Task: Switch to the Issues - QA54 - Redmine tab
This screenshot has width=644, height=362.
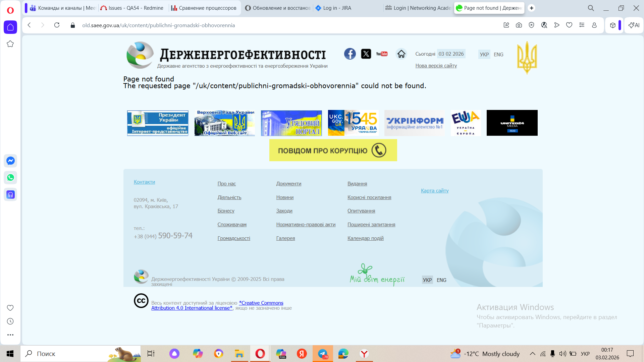Action: 132,8
